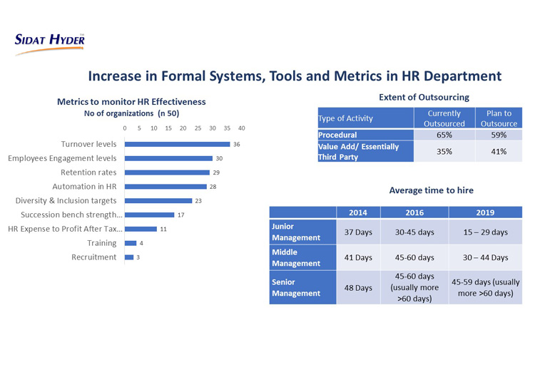The width and height of the screenshot is (535, 392).
Task: Click the 'Metrics to monitor HR Effectiveness' chart title
Action: pyautogui.click(x=131, y=102)
